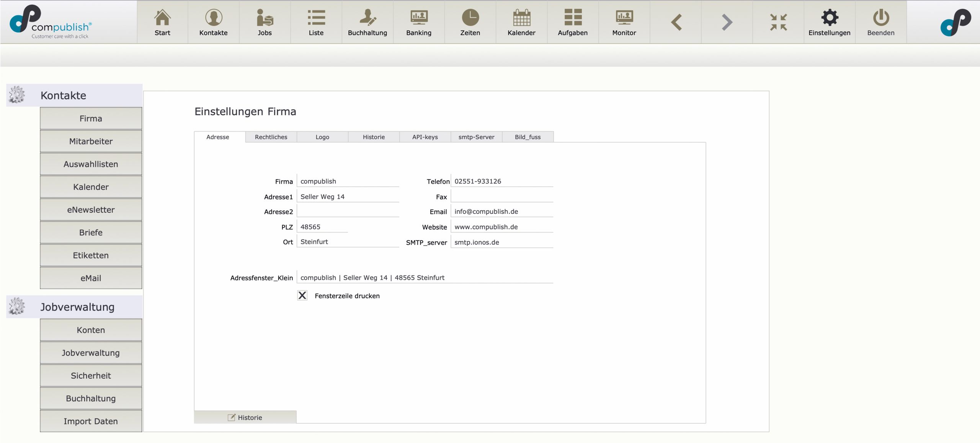Go forward with the right arrow
Image resolution: width=980 pixels, height=443 pixels.
[727, 22]
